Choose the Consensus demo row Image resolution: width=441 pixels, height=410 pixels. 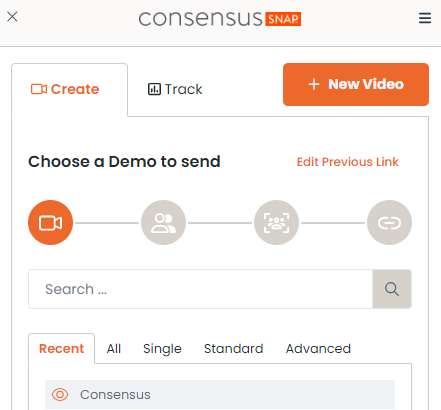click(x=220, y=395)
